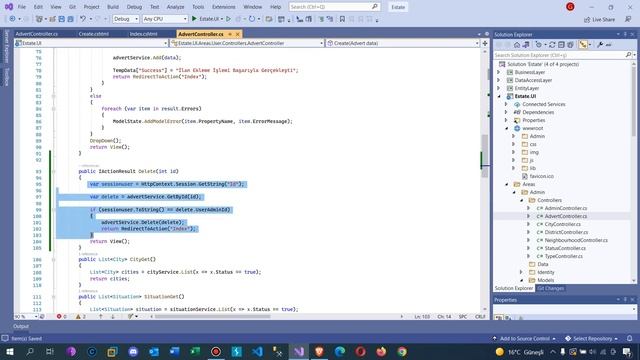640x360 pixels.
Task: Close the active AdvertController.cs tab
Action: coord(238,34)
